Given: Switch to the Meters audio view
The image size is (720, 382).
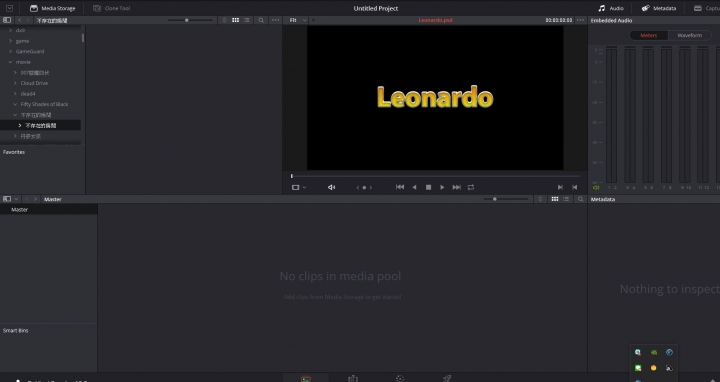Looking at the screenshot, I should [x=648, y=35].
